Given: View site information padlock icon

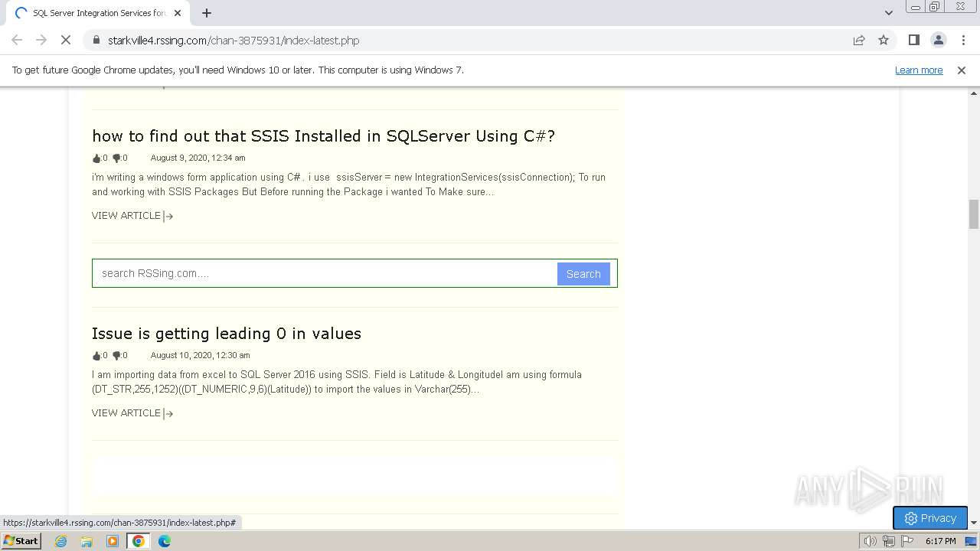Looking at the screenshot, I should pos(96,40).
